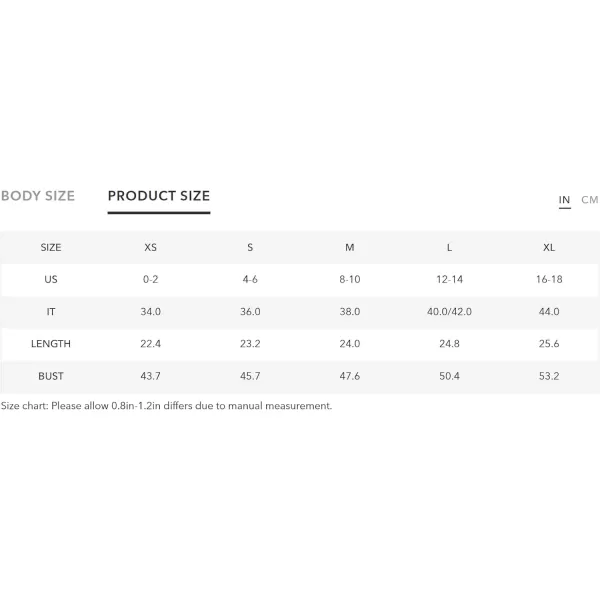The image size is (600, 600).
Task: Click the bust value 53.2
Action: point(549,376)
